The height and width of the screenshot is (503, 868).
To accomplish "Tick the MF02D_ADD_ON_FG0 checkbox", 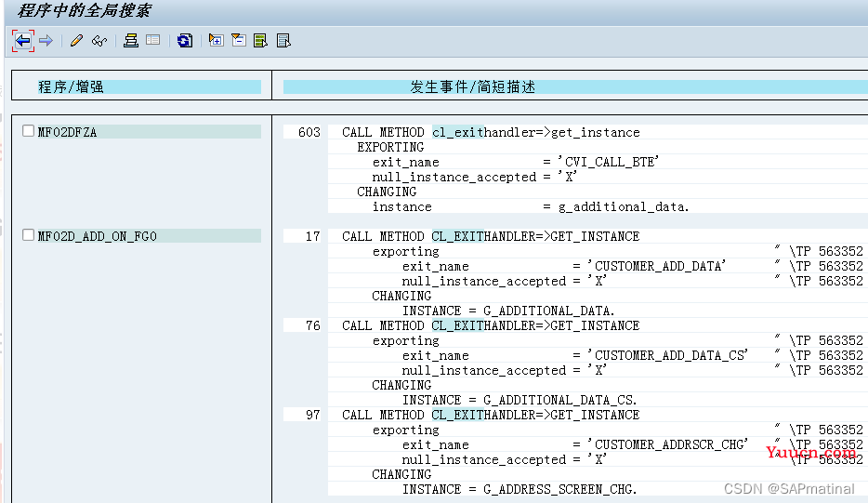I will point(28,235).
